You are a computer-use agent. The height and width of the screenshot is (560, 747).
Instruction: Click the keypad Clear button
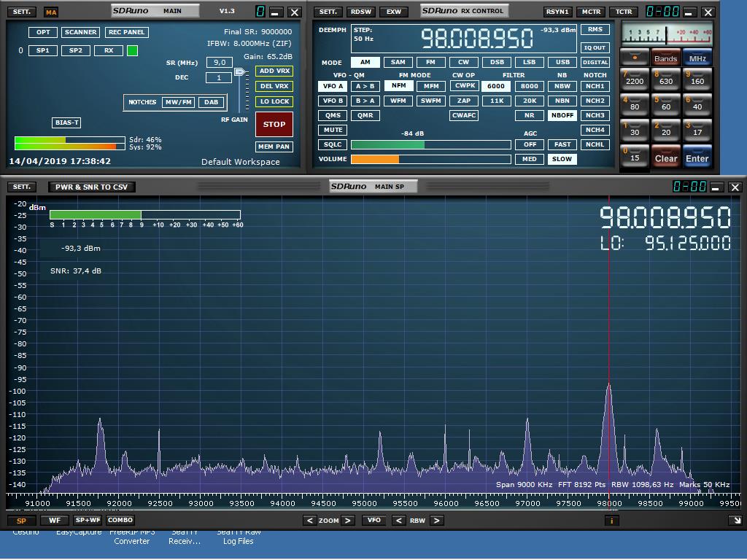pos(665,157)
